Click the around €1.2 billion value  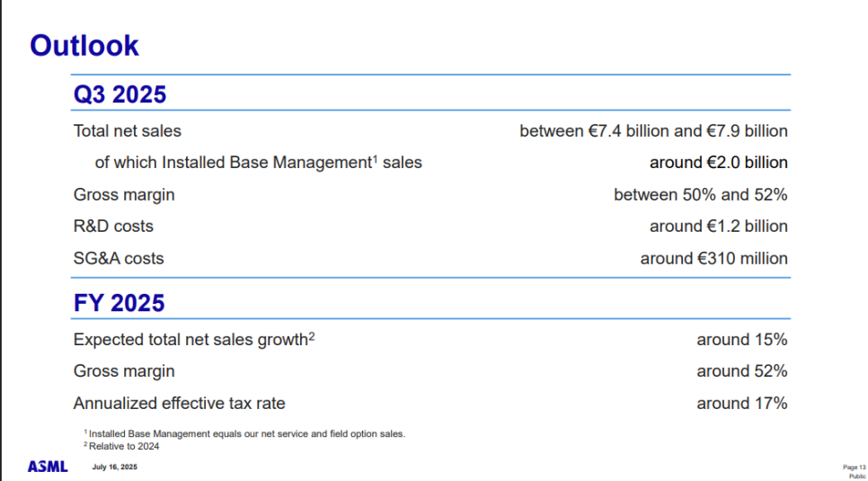click(719, 227)
